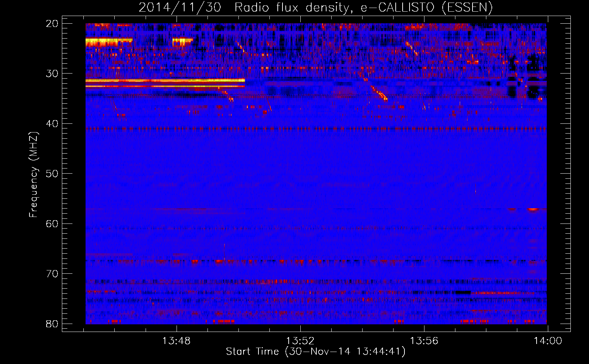
Task: Click the 13:56 time tick label
Action: pos(424,341)
